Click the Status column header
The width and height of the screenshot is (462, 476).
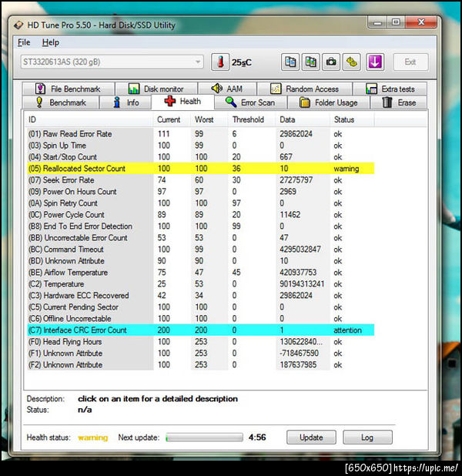pyautogui.click(x=352, y=119)
